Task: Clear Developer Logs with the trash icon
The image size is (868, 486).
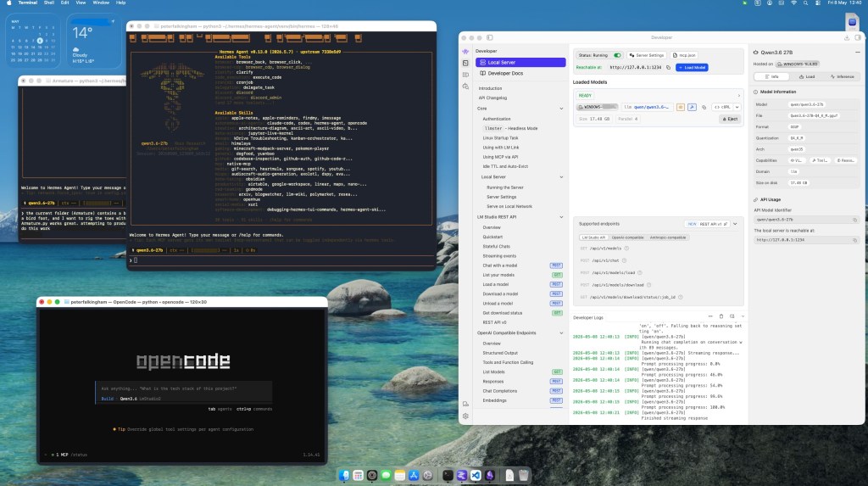Action: tap(721, 316)
